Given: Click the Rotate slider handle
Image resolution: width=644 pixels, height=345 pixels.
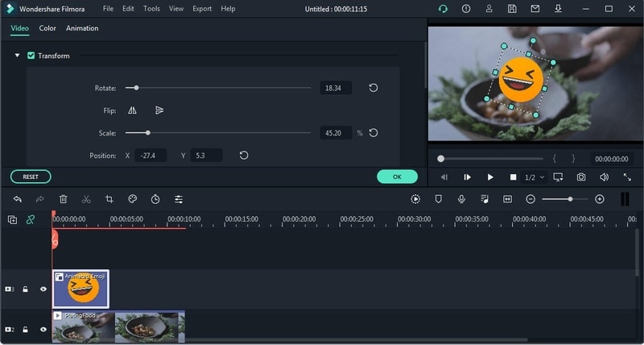Looking at the screenshot, I should coord(136,88).
